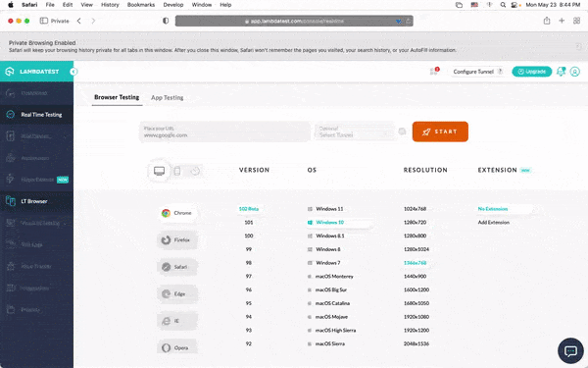Switch to App Testing tab

pos(168,97)
